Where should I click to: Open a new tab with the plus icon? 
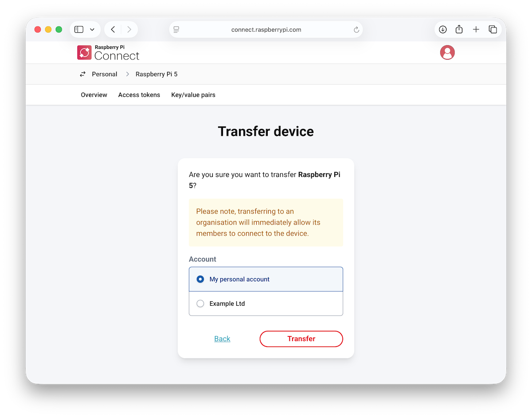tap(476, 30)
